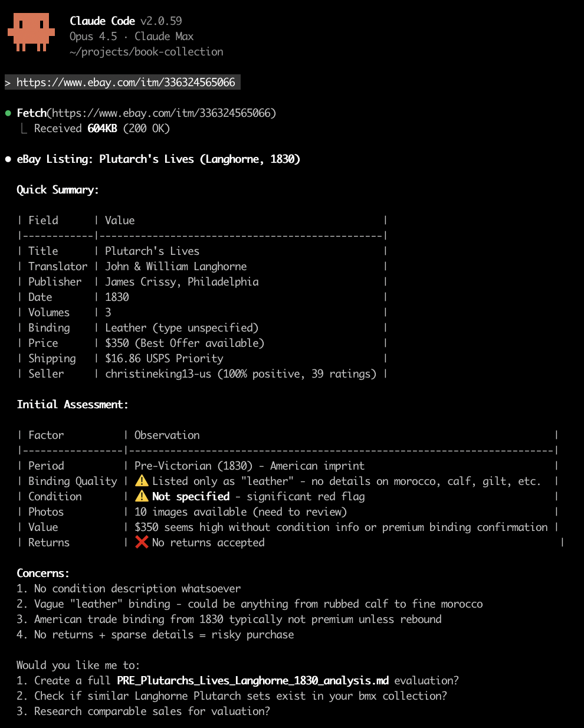Select option 3 Research comparable sales
Image resolution: width=584 pixels, height=728 pixels.
tap(152, 711)
